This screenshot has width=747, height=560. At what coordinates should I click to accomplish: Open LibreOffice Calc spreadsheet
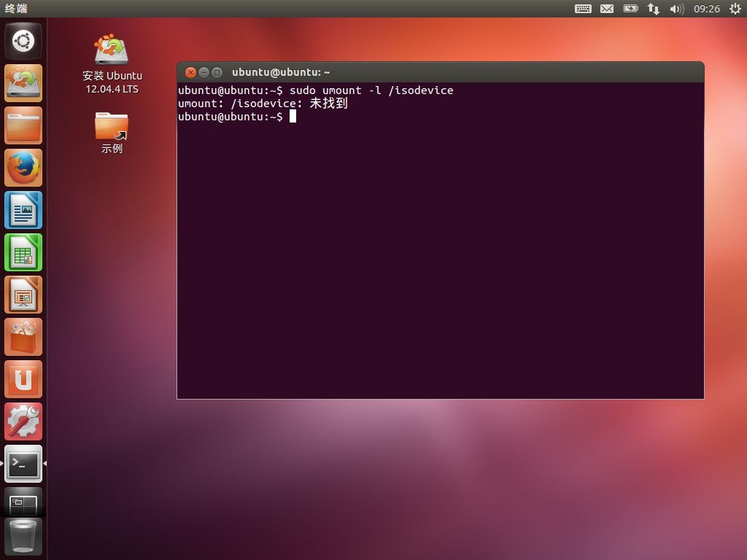coord(23,252)
